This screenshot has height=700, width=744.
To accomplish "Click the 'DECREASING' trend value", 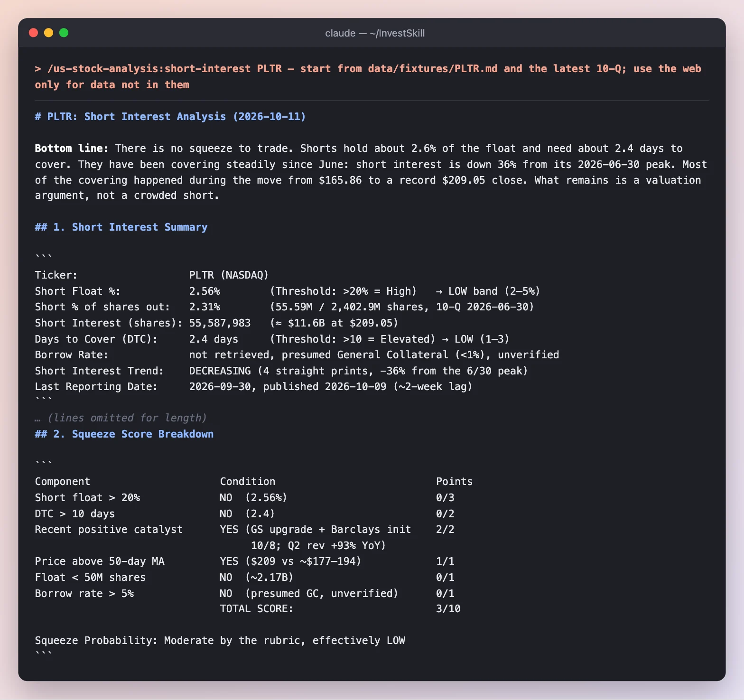I will pyautogui.click(x=220, y=371).
